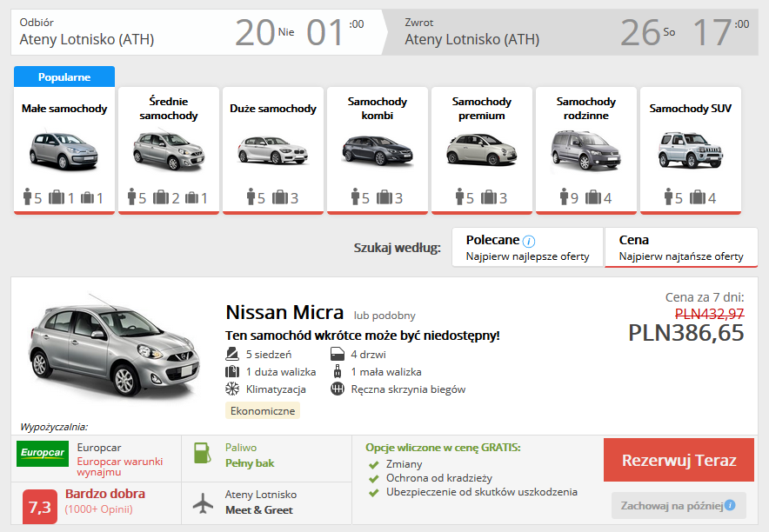Click the airplane Meet & Greet icon

202,502
